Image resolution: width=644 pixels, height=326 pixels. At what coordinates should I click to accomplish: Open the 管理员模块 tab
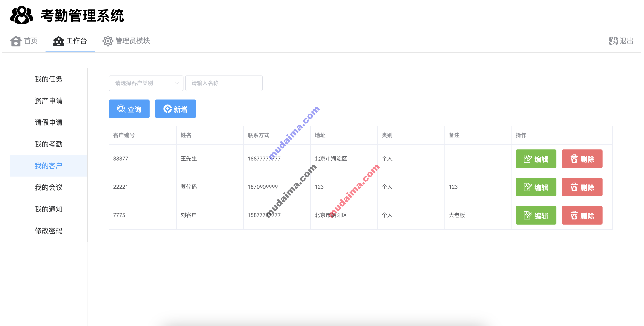coord(126,41)
